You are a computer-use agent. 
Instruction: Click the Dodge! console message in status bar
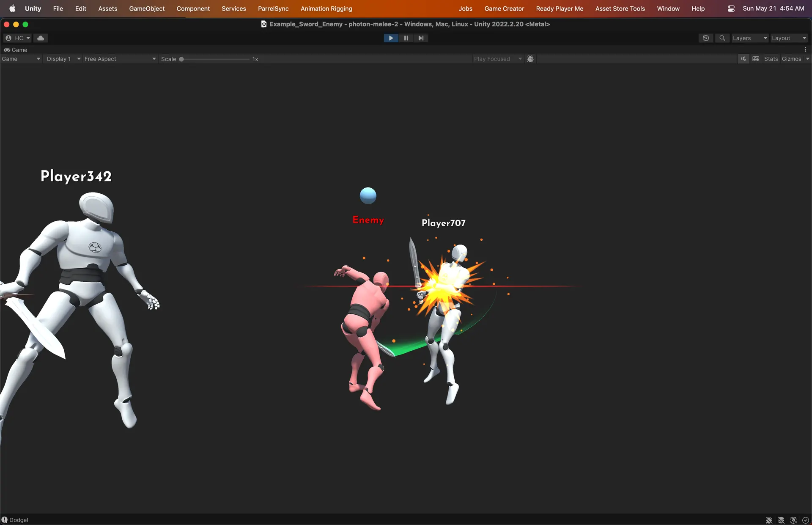[19, 520]
